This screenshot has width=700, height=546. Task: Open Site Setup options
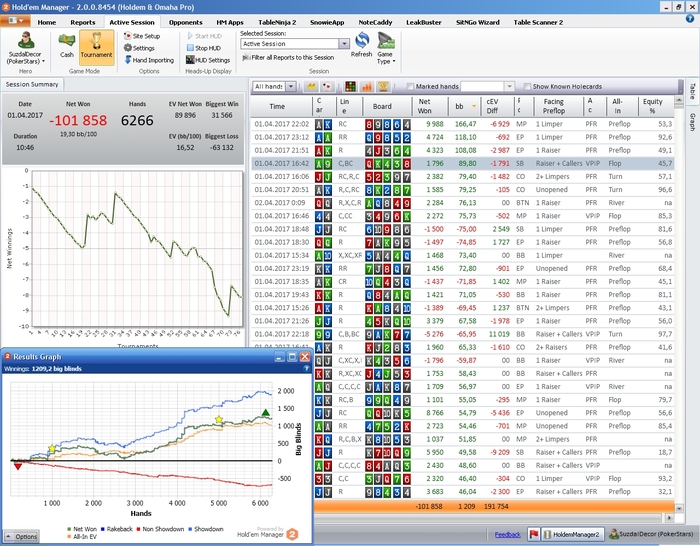[142, 36]
